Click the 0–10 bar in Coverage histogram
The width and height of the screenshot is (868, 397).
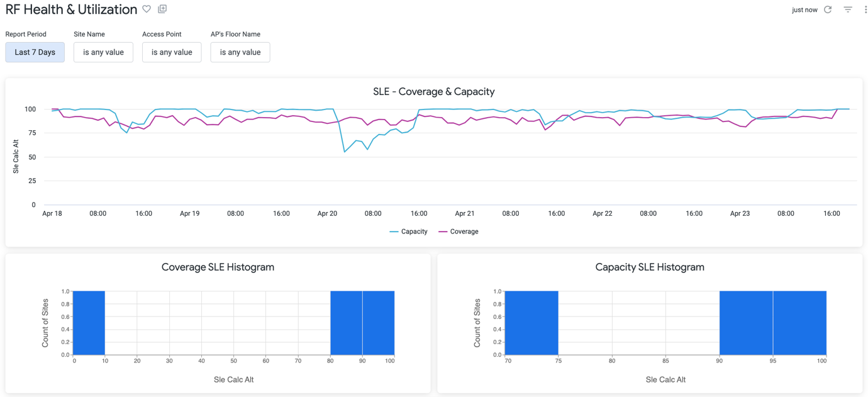coord(89,323)
